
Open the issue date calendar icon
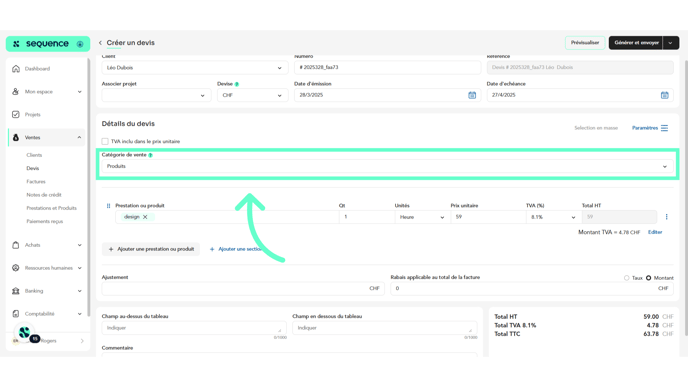(472, 95)
